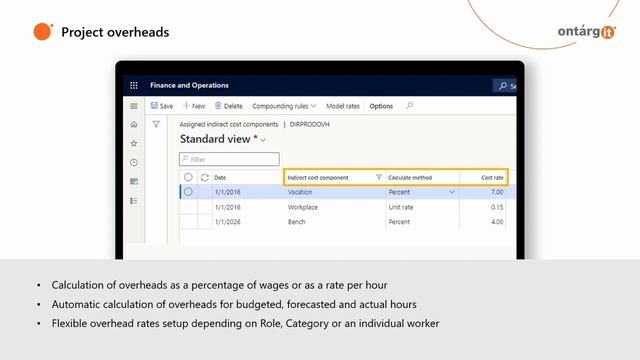Click the Vacation component cell
This screenshot has height=360, width=640.
[300, 192]
